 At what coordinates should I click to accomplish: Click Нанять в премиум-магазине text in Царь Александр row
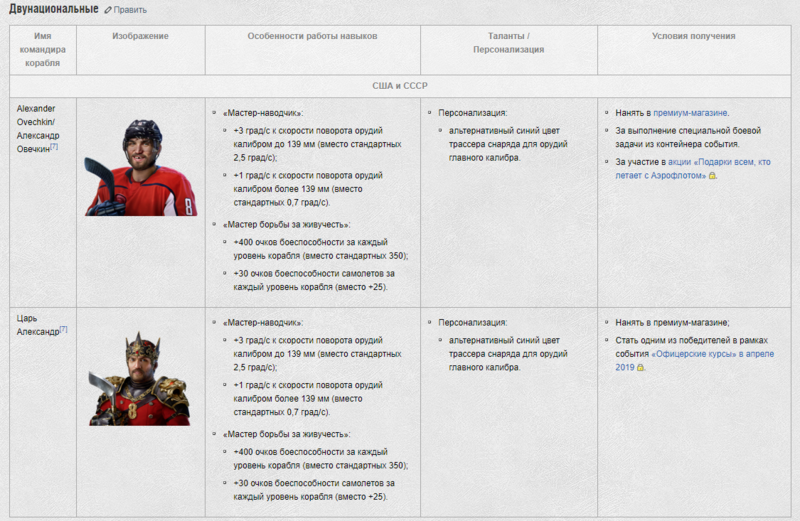coord(672,322)
